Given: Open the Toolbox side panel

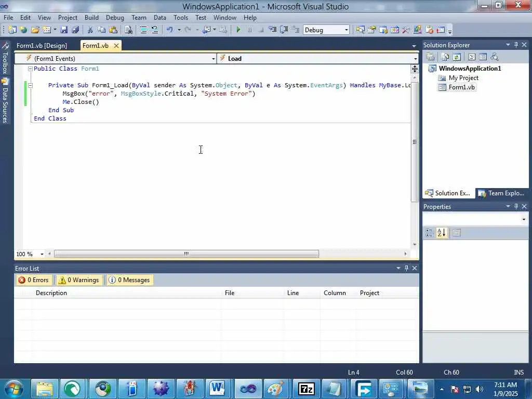Looking at the screenshot, I should [x=5, y=58].
